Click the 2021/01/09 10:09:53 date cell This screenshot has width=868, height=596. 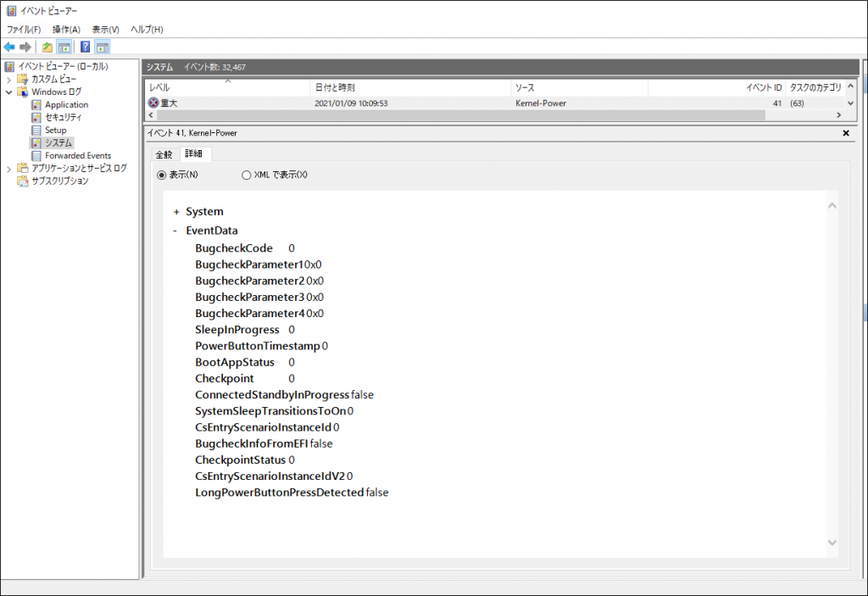351,103
